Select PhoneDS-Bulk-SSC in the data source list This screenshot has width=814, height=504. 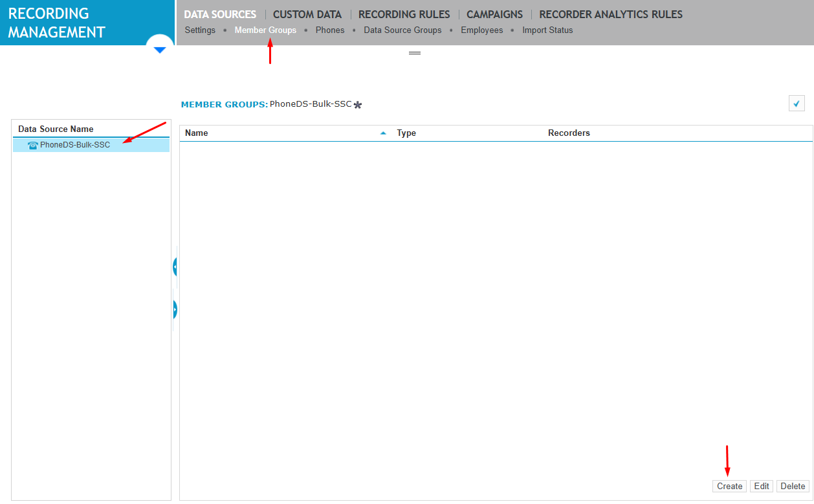75,145
